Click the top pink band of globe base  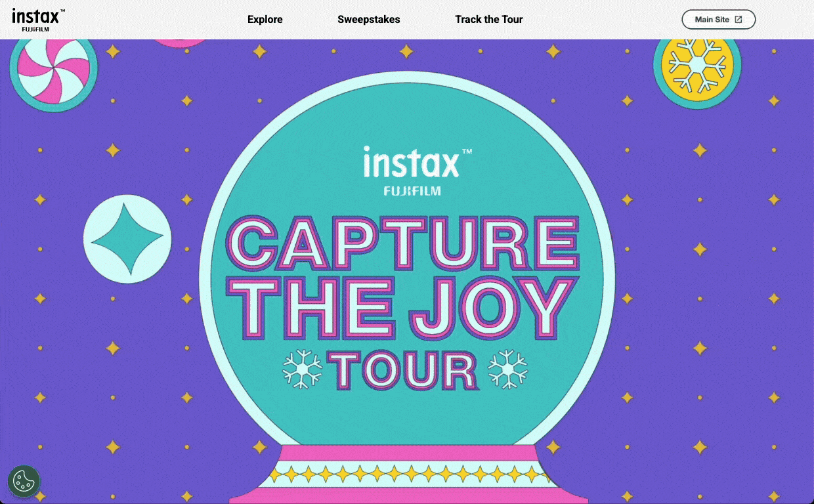pos(408,453)
